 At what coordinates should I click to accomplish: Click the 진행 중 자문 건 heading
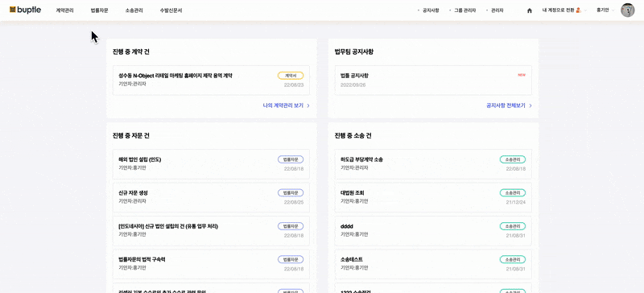coord(131,135)
